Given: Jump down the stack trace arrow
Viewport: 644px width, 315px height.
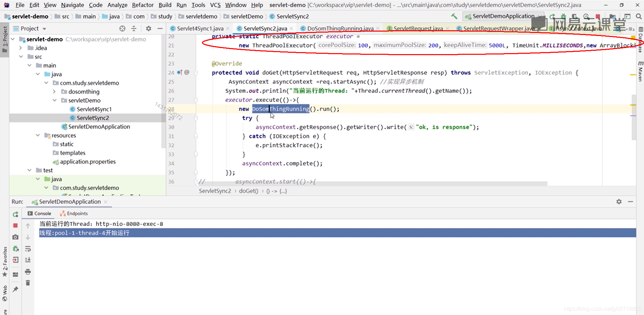Looking at the screenshot, I should coord(28,237).
